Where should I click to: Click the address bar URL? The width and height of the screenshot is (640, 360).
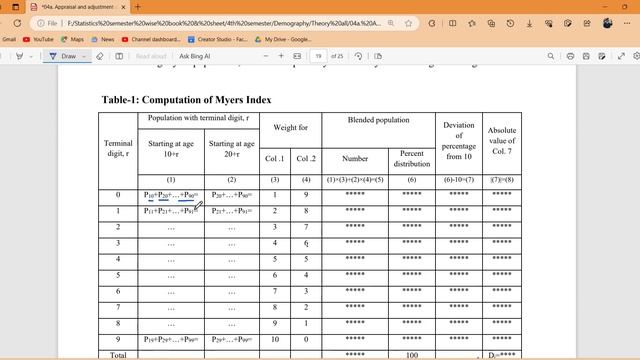[x=224, y=23]
